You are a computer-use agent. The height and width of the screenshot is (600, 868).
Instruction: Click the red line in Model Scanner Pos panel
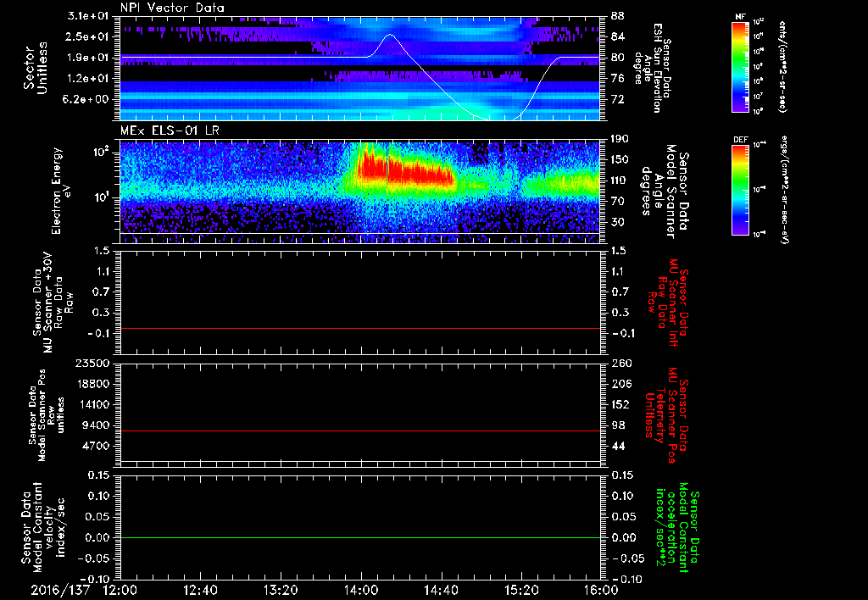360,431
